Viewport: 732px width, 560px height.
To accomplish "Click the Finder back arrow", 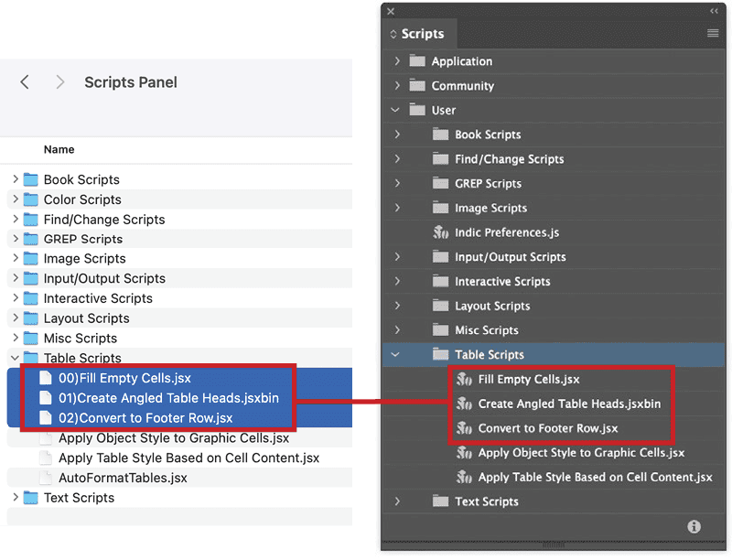I will tap(25, 82).
